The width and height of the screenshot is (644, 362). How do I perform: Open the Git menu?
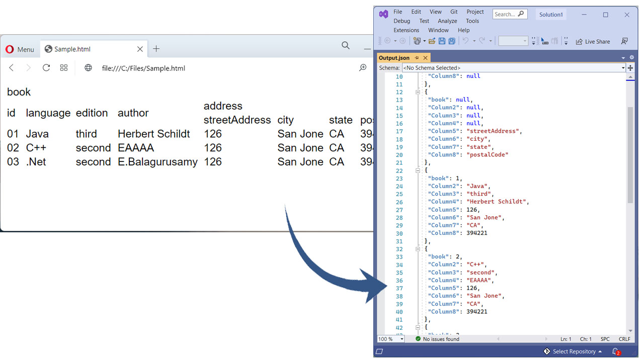(x=453, y=11)
